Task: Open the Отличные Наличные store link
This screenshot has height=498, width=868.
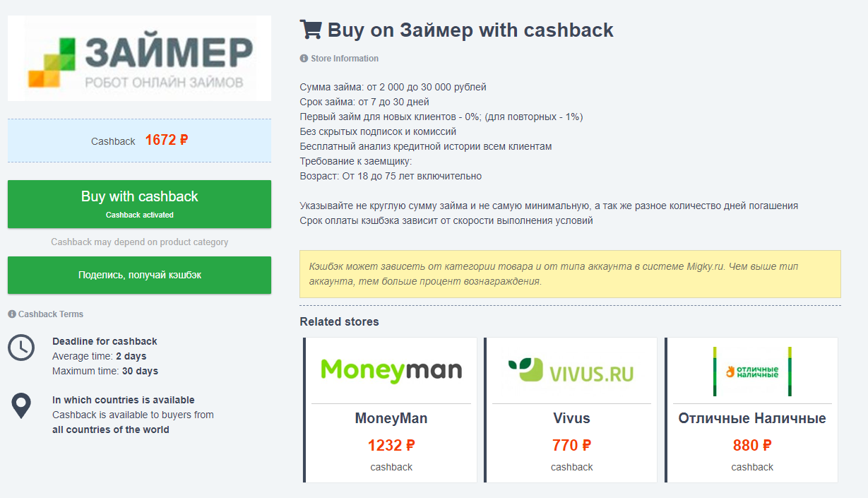Action: [x=752, y=418]
